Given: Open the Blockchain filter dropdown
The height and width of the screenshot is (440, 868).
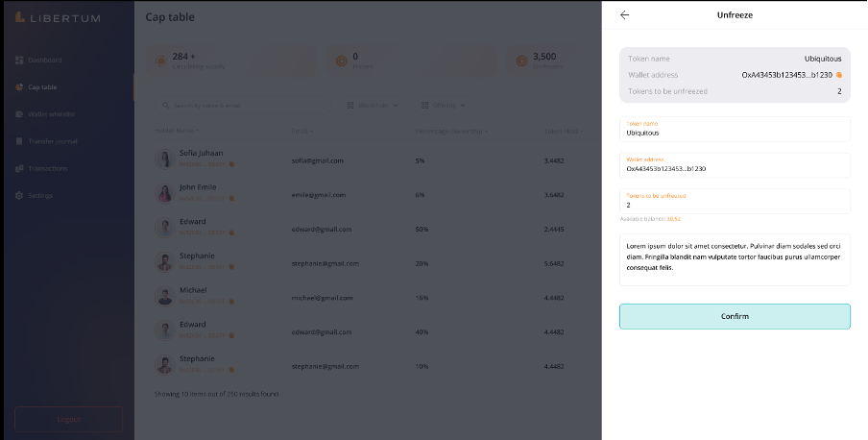Looking at the screenshot, I should coord(372,106).
